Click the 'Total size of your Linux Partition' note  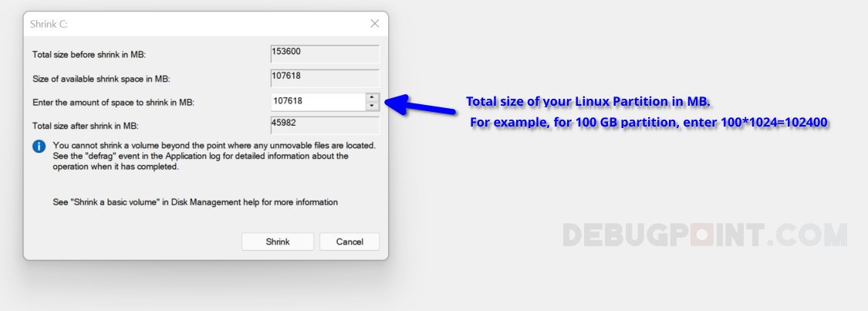pyautogui.click(x=587, y=103)
